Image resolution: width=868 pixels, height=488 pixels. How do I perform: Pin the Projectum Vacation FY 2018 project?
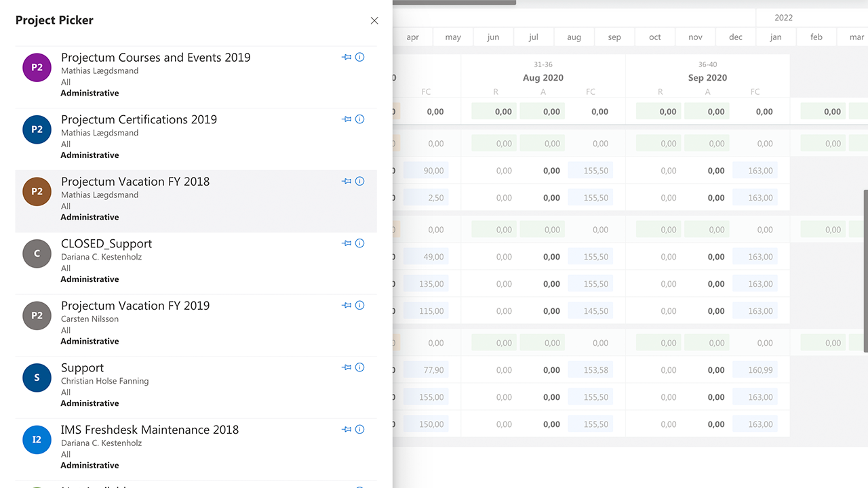coord(347,181)
